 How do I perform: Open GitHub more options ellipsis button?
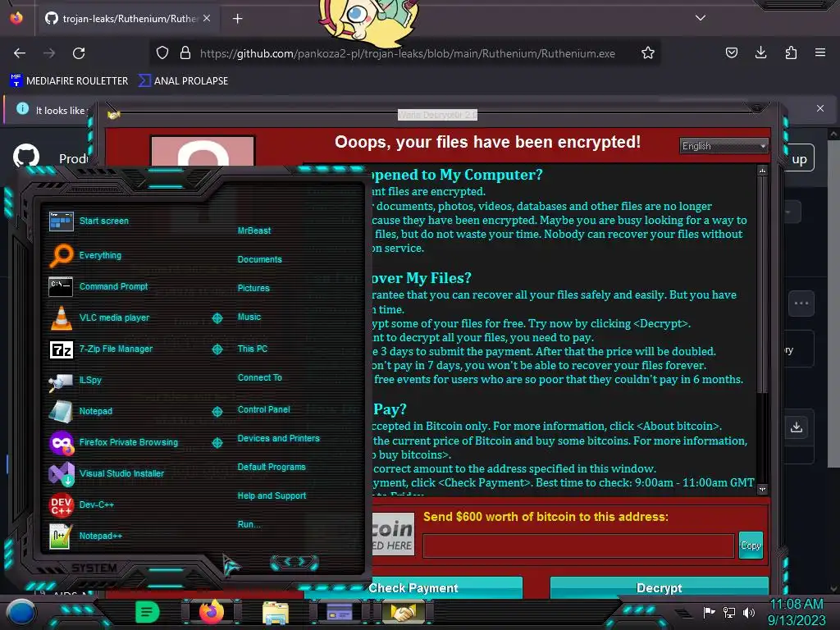(x=801, y=304)
